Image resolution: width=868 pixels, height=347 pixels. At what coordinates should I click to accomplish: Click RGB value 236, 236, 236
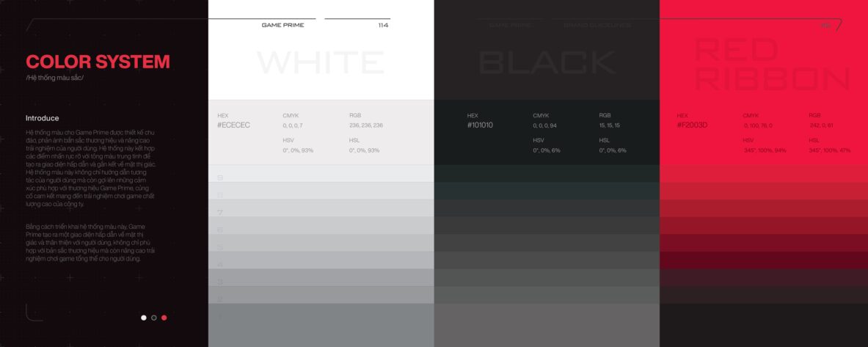tap(366, 125)
